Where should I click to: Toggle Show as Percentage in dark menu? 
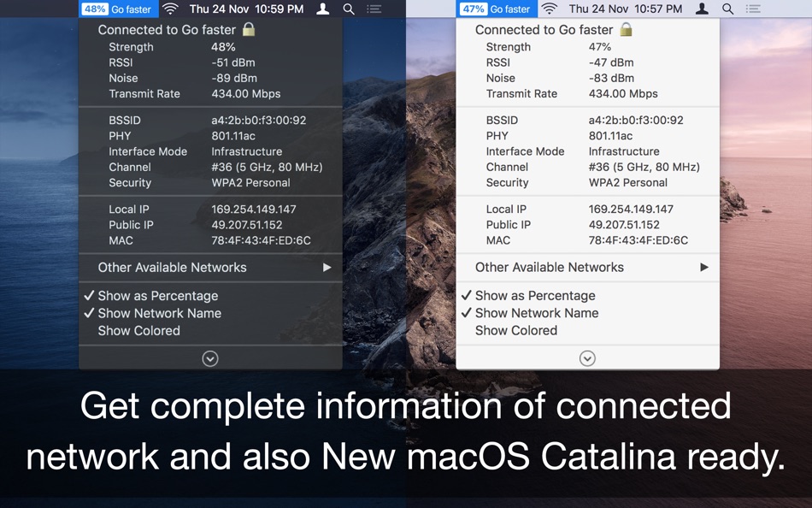210,295
